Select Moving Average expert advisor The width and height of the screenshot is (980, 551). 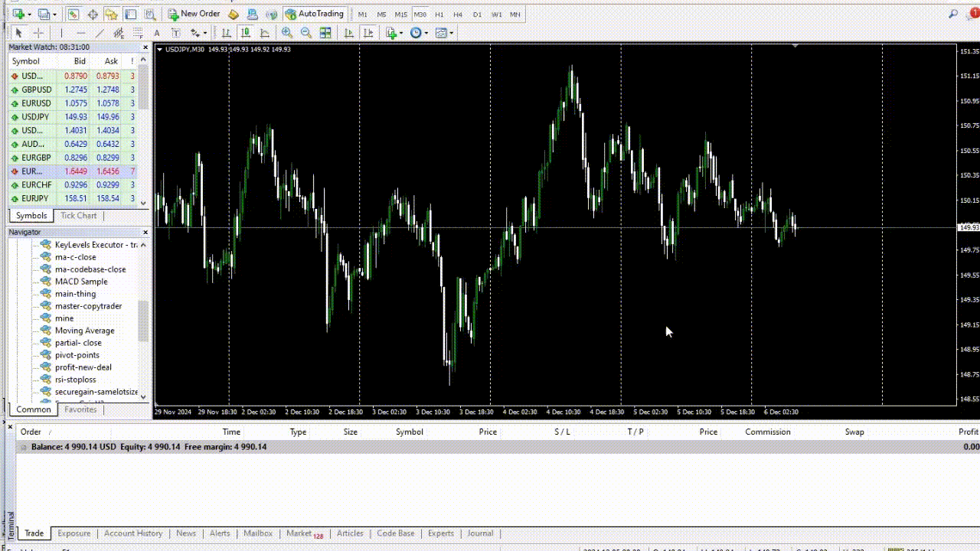pos(85,331)
